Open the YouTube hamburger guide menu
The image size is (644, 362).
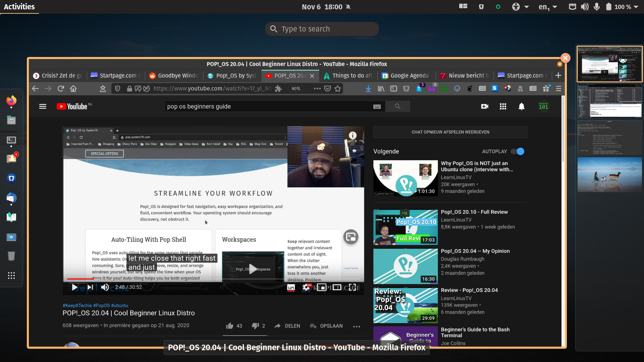[43, 106]
